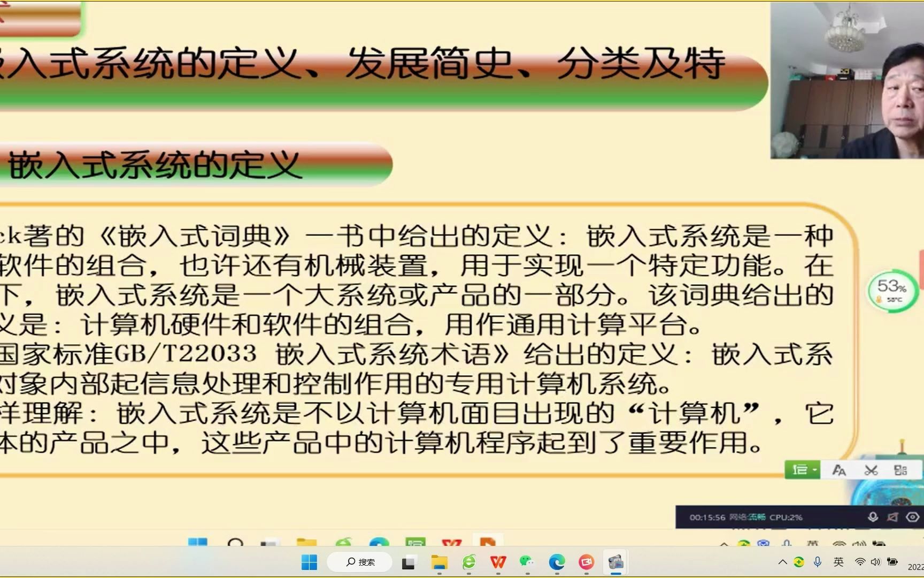Switch to the active camcorder app on taskbar

tap(615, 562)
